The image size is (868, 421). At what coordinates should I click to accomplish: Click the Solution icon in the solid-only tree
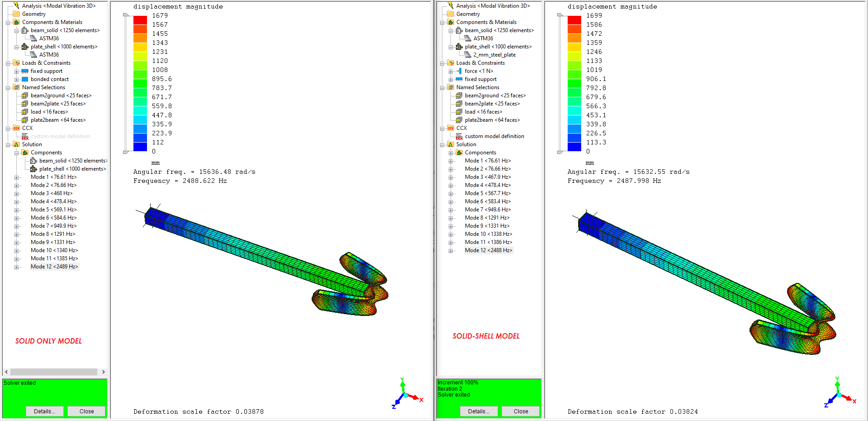point(16,144)
